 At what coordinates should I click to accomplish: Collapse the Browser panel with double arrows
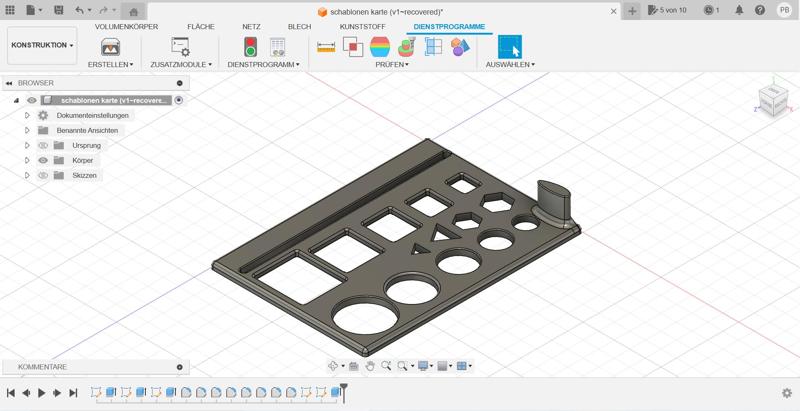click(x=9, y=83)
